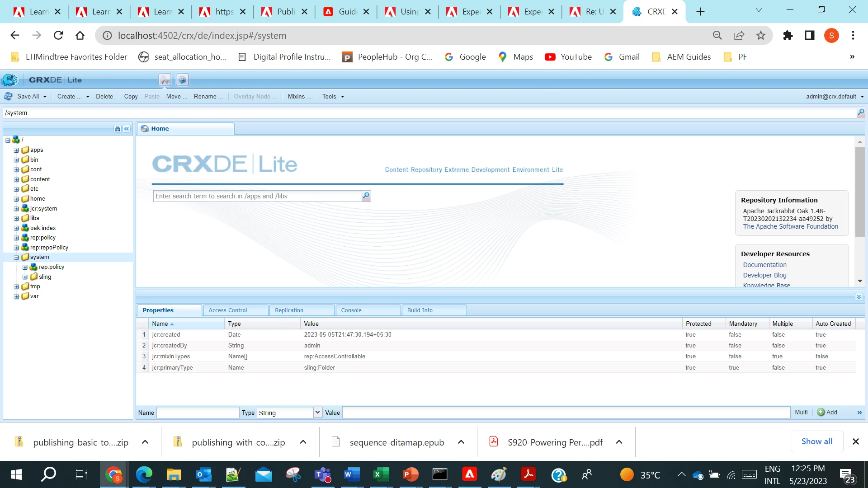Screen dimensions: 868x488
Task: Open The Apache Software Foundation link
Action: [790, 226]
